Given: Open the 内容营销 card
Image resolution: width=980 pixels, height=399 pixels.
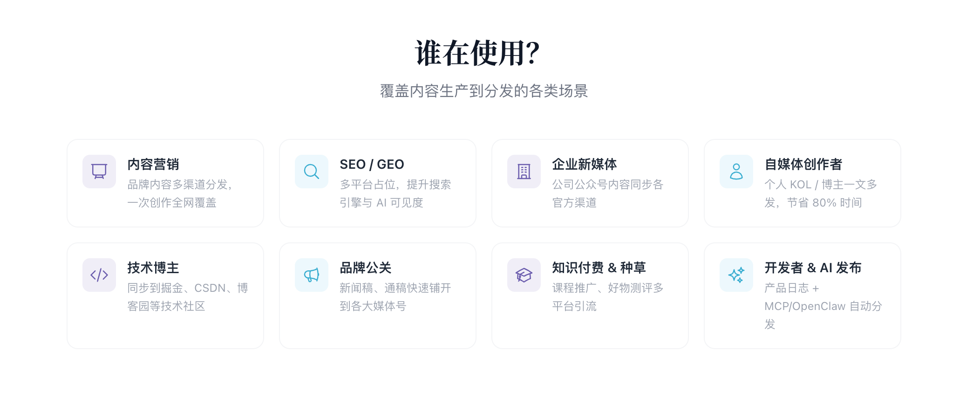Looking at the screenshot, I should pos(166,183).
